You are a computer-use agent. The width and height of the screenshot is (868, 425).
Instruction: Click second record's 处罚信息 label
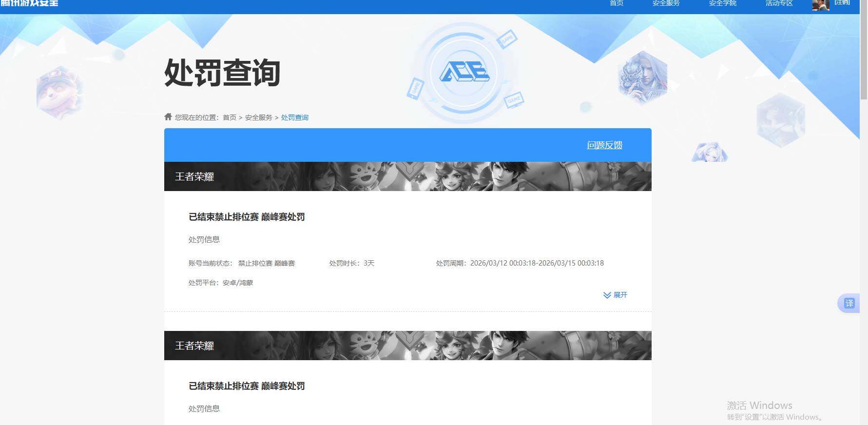[204, 408]
